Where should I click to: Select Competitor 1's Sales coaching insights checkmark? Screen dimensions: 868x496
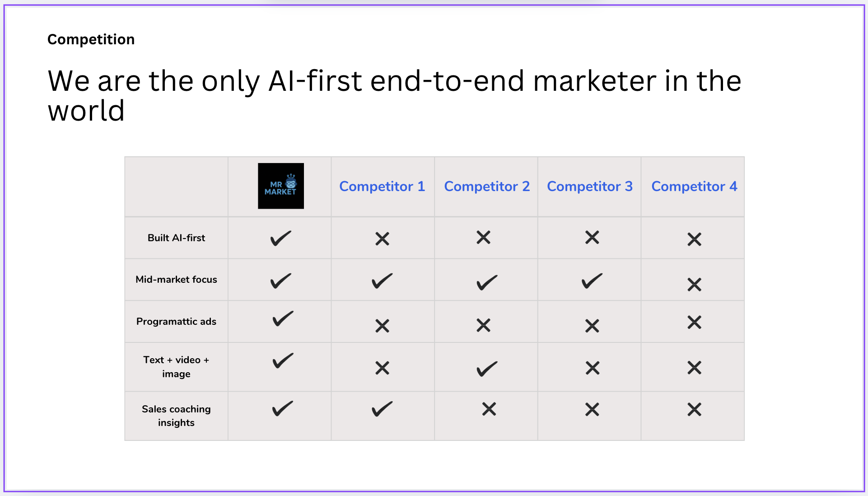tap(382, 409)
